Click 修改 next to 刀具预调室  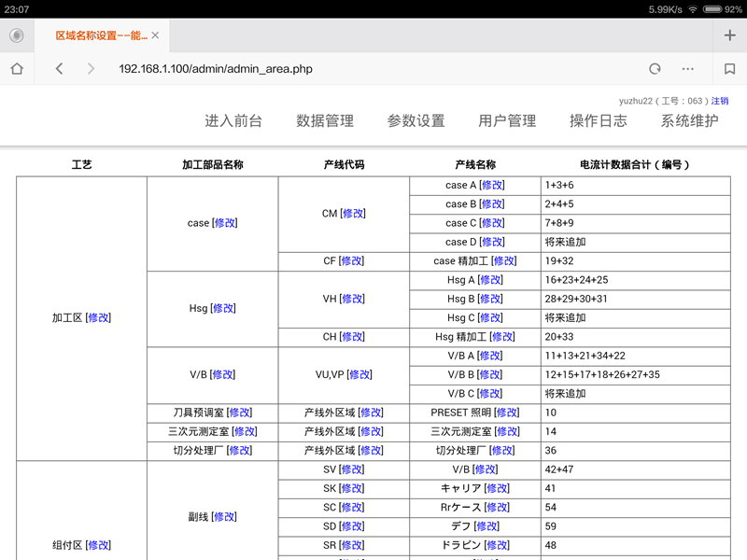[240, 413]
